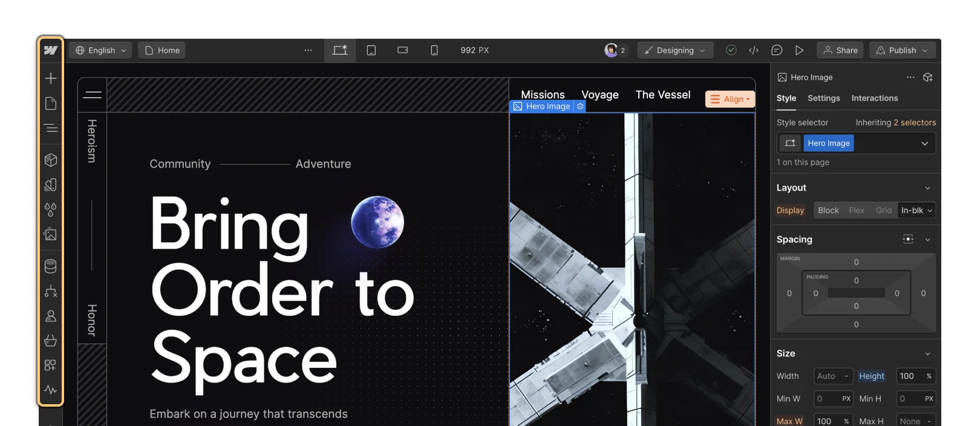Open the Style selectors panel

(x=51, y=209)
